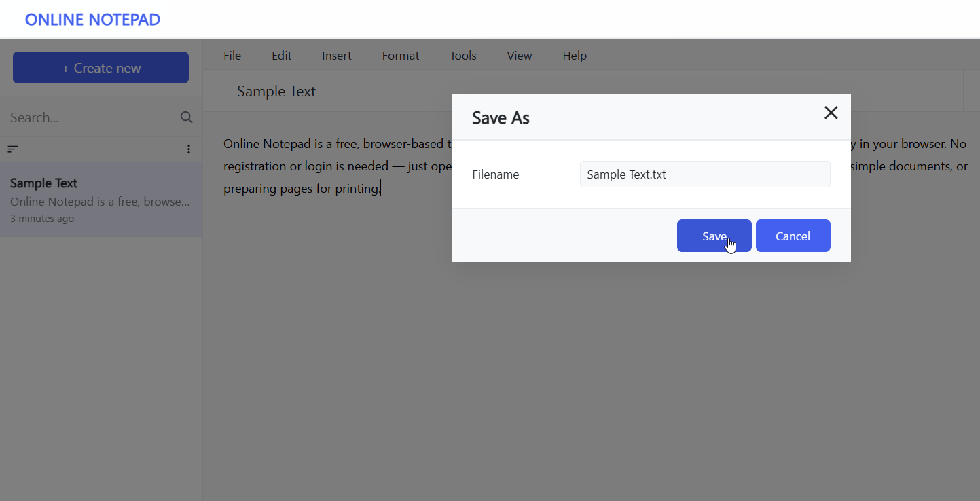This screenshot has height=501, width=980.
Task: Click the ONLINE NOTEPAD logo link
Action: (92, 20)
